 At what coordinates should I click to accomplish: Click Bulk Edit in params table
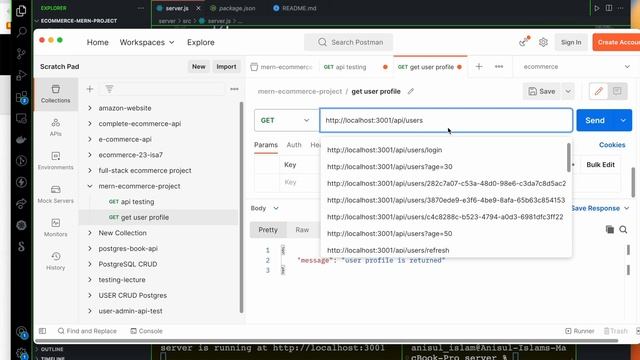[600, 164]
